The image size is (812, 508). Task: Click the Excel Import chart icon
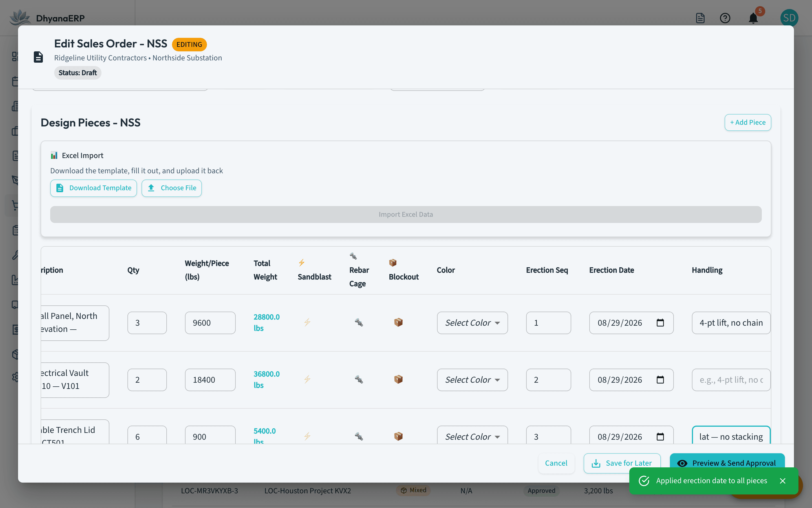click(x=54, y=155)
